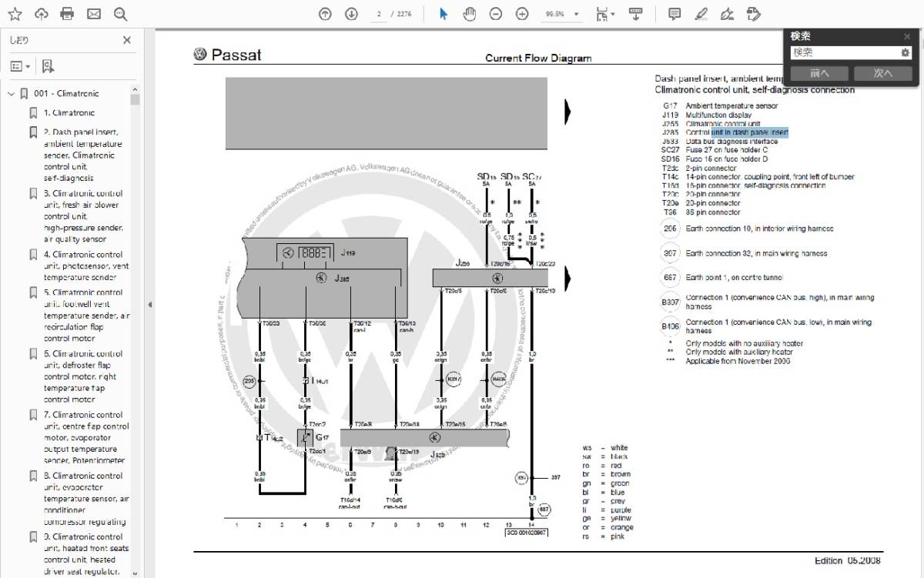Close the しおり bookmarks panel
Viewport: 924px width, 578px height.
coord(127,40)
